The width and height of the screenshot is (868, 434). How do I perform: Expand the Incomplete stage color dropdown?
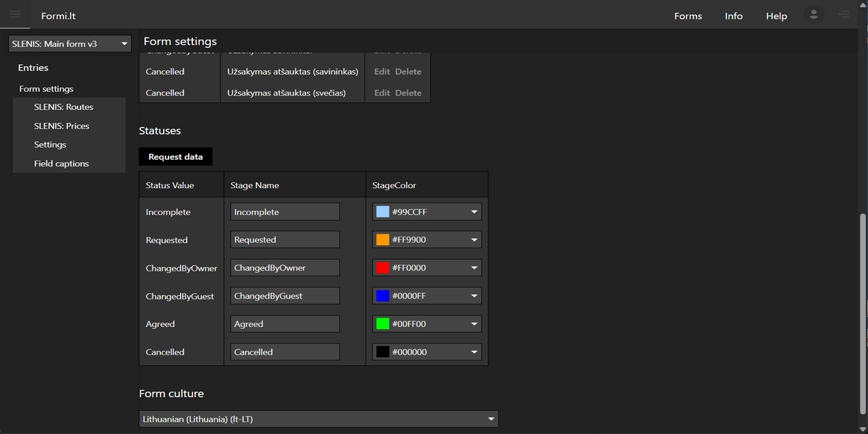tap(475, 212)
